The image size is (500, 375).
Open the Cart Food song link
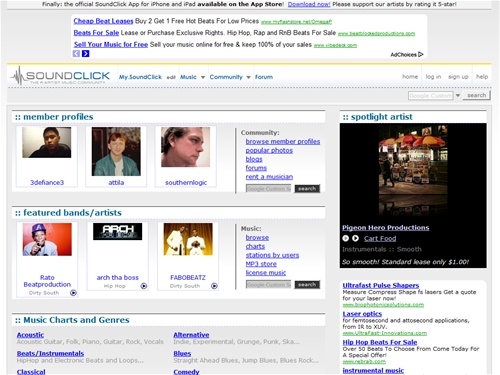(x=380, y=238)
